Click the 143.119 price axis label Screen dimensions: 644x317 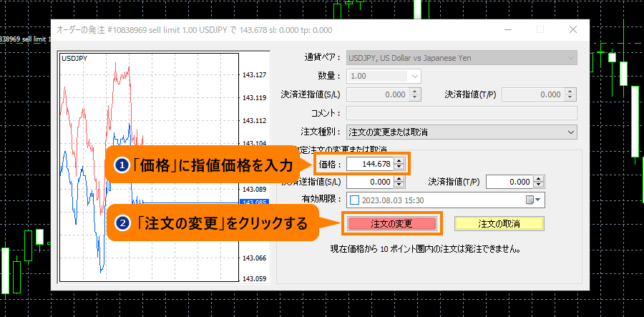[254, 98]
